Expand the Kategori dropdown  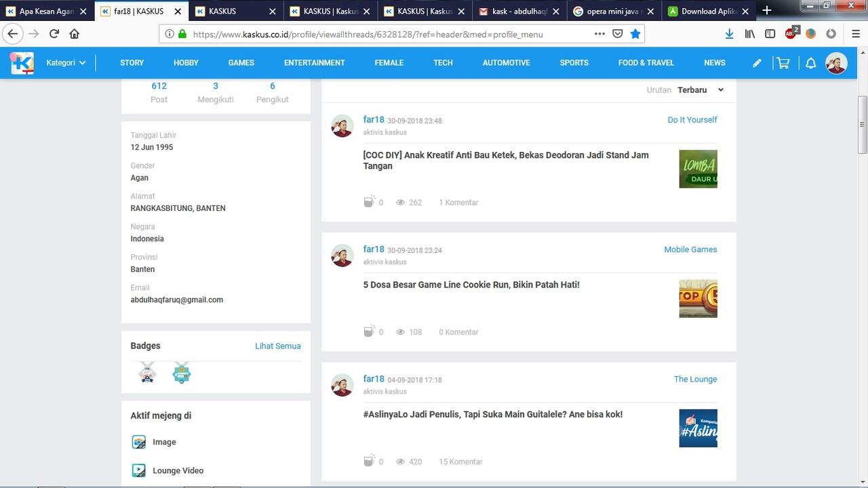click(x=66, y=63)
